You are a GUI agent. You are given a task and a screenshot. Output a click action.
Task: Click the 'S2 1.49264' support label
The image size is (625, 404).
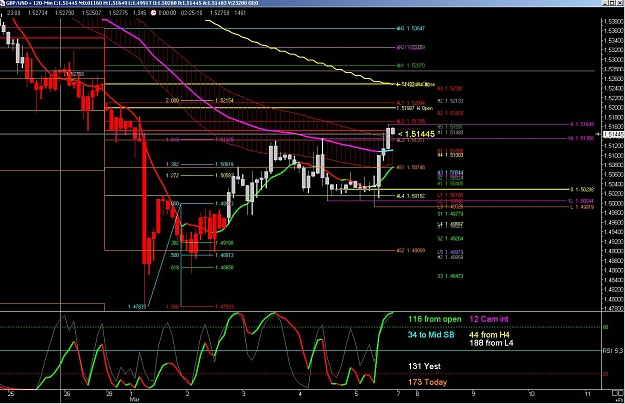pyautogui.click(x=450, y=239)
